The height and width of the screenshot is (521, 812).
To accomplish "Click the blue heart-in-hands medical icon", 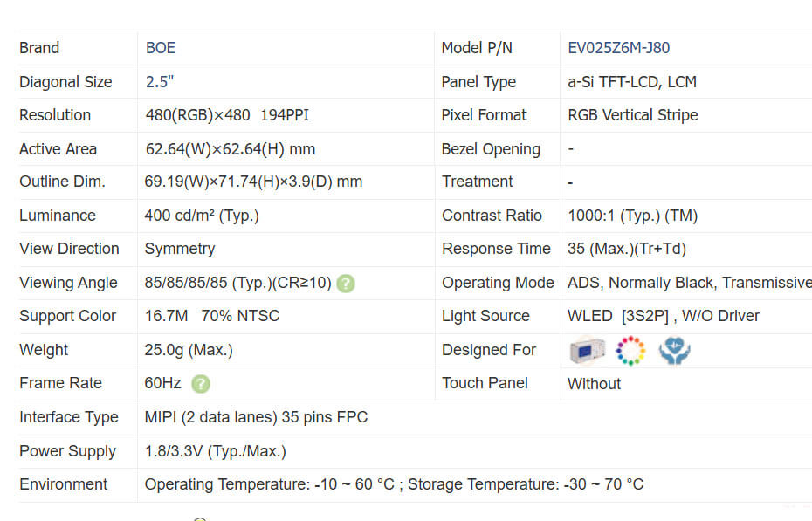I will click(674, 350).
